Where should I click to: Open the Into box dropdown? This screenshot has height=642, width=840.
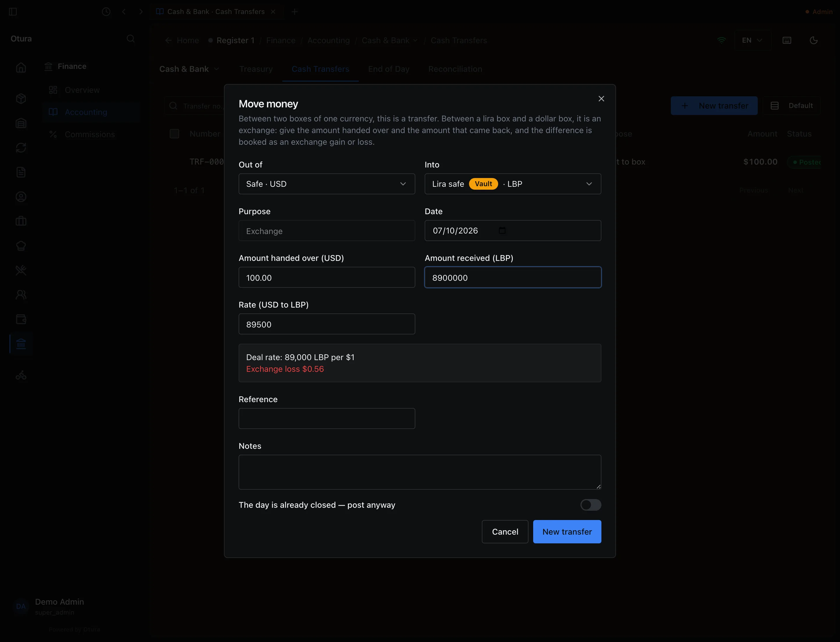[x=513, y=184]
